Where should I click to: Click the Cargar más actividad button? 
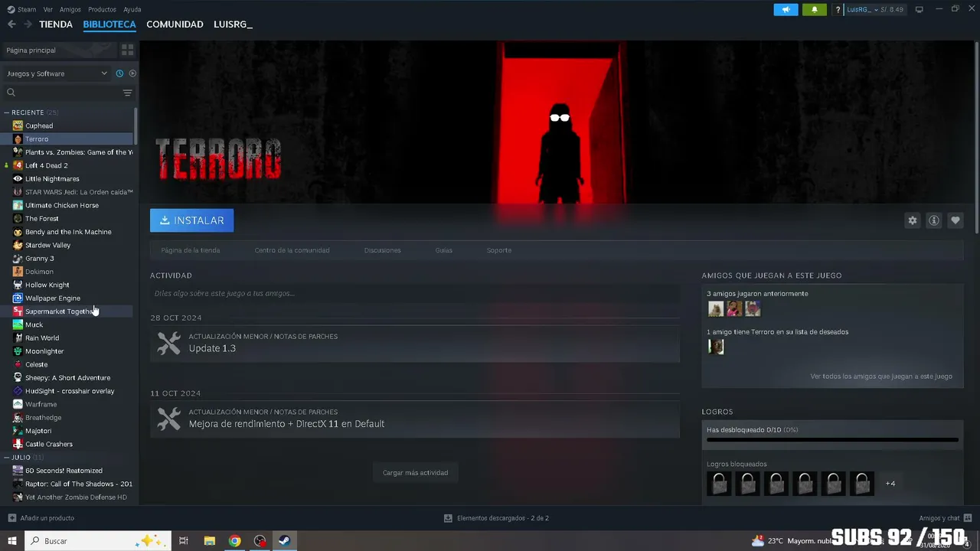[x=416, y=473]
